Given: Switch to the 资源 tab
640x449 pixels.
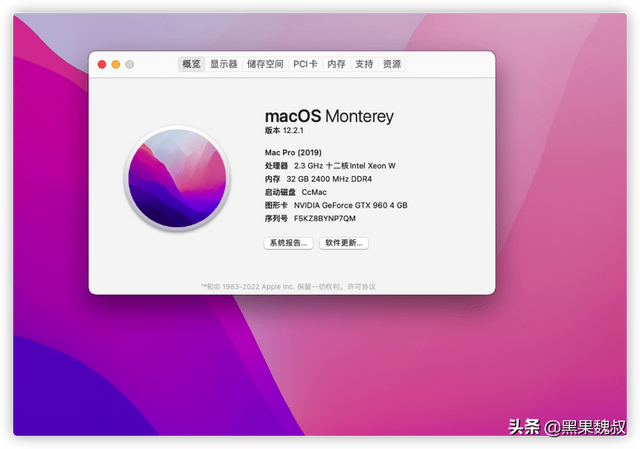Looking at the screenshot, I should pyautogui.click(x=392, y=64).
